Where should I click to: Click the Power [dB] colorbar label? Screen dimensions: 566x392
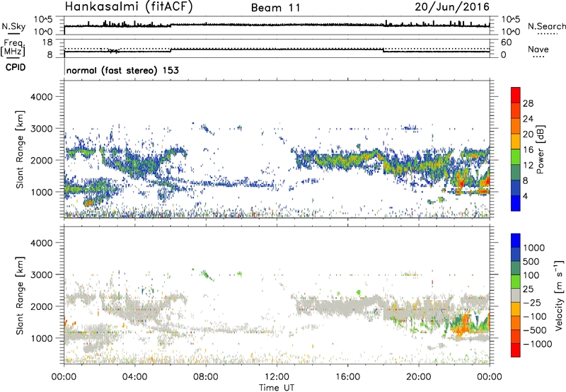540,149
